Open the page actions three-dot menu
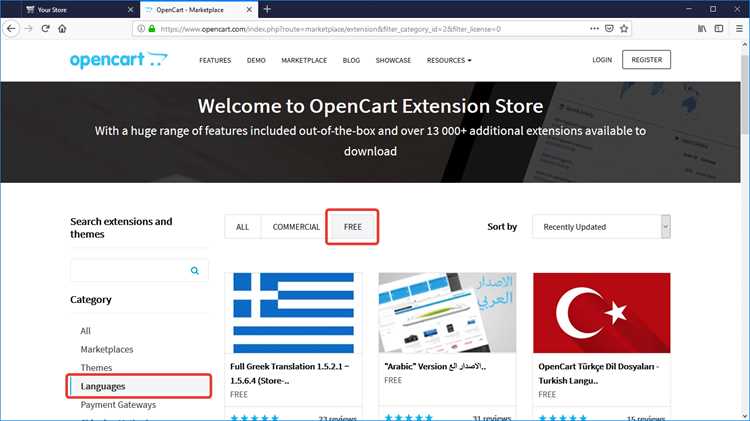This screenshot has width=750, height=421. point(594,29)
